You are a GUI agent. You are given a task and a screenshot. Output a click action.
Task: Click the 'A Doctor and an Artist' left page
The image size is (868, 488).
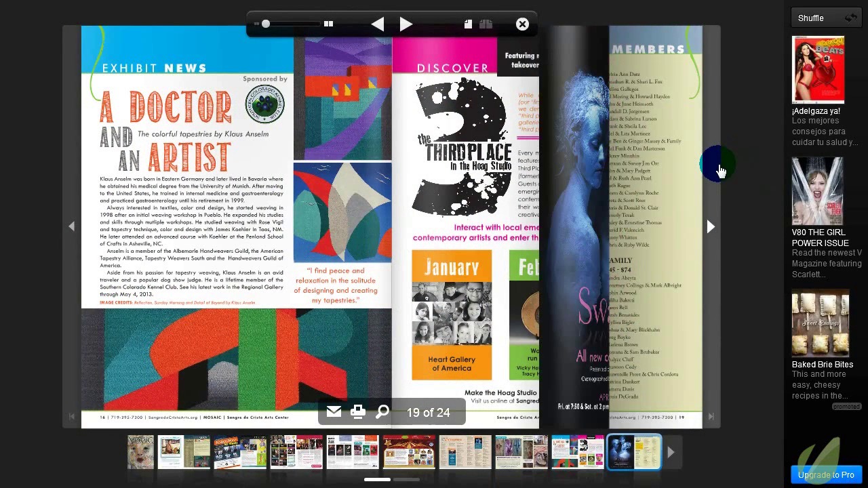[x=236, y=227]
